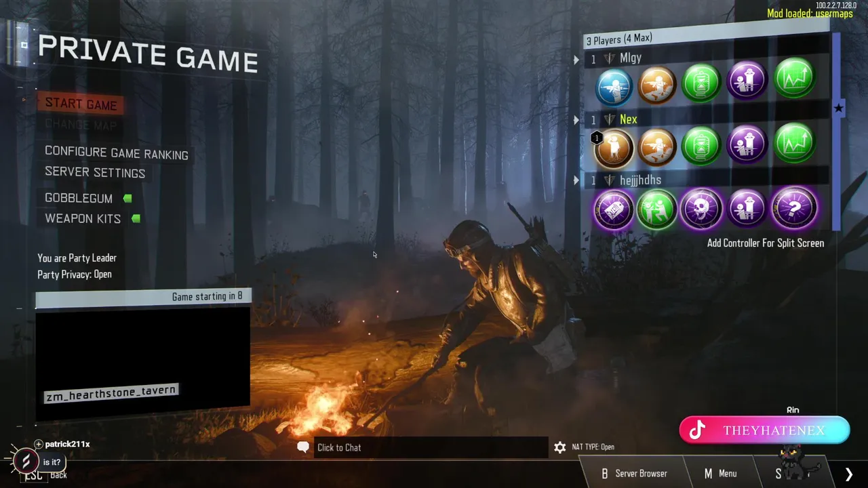Go back with the ESC Back button
The image size is (868, 488).
click(46, 475)
